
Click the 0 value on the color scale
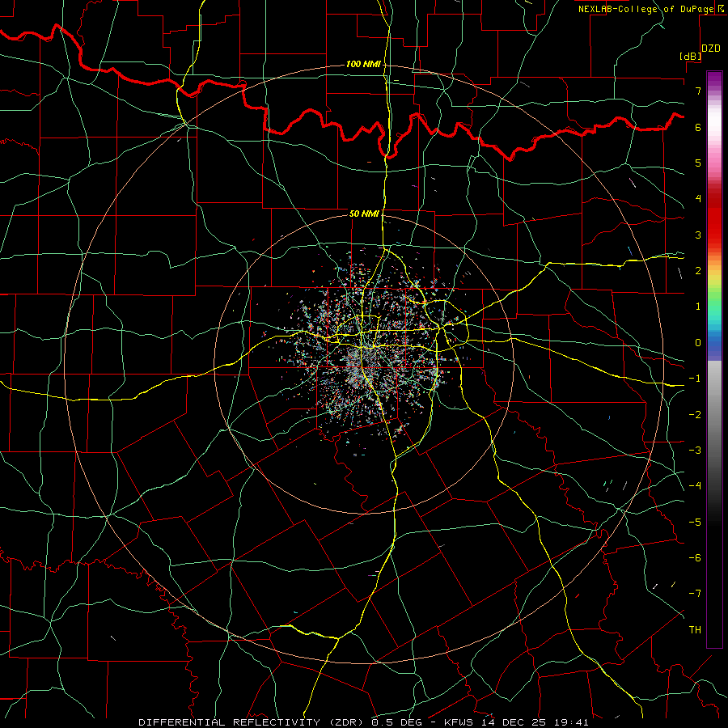tap(698, 343)
